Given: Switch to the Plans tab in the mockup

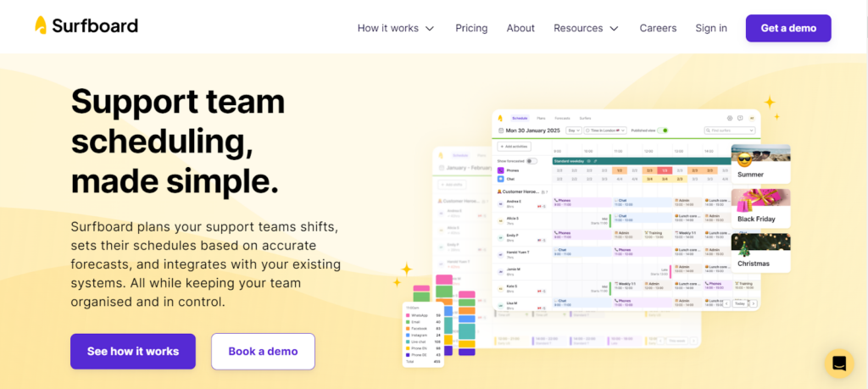Looking at the screenshot, I should tap(541, 119).
